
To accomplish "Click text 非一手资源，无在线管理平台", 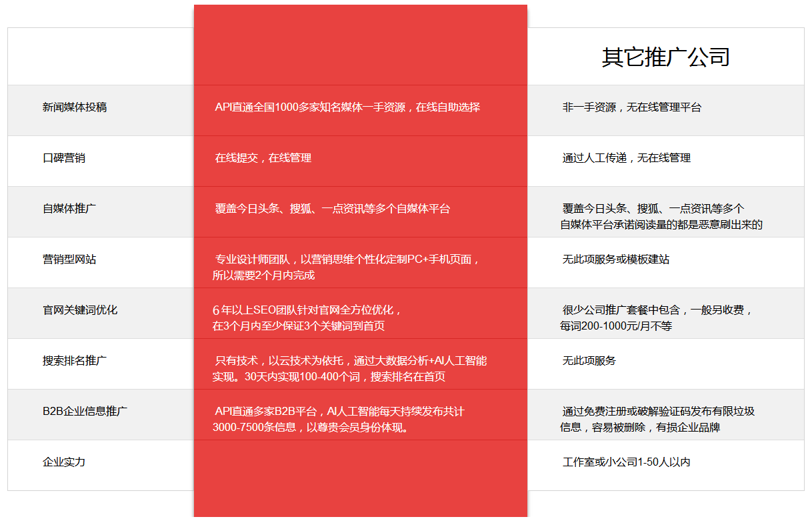I will point(632,107).
